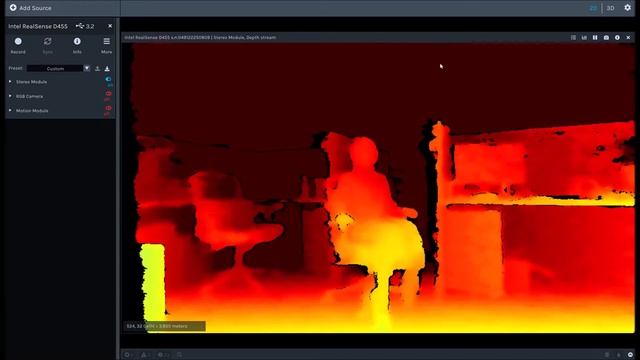640x360 pixels.
Task: Open the More hamburger menu
Action: tap(107, 45)
